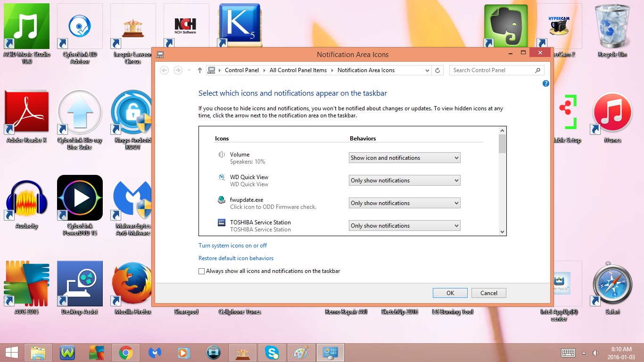Select the Adobe Reader X desktop shortcut
Image resolution: width=644 pixels, height=362 pixels.
point(26,116)
